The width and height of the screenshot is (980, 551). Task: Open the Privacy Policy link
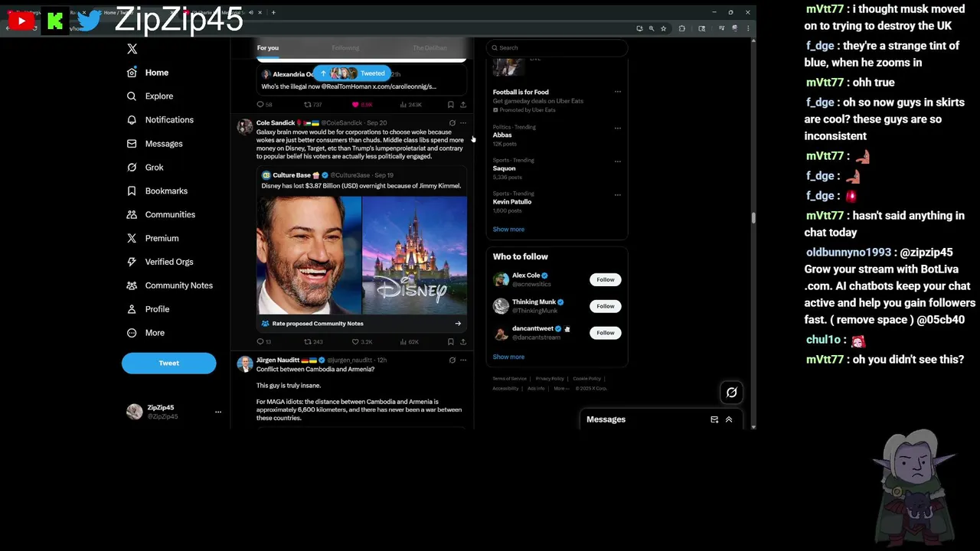[x=550, y=379]
